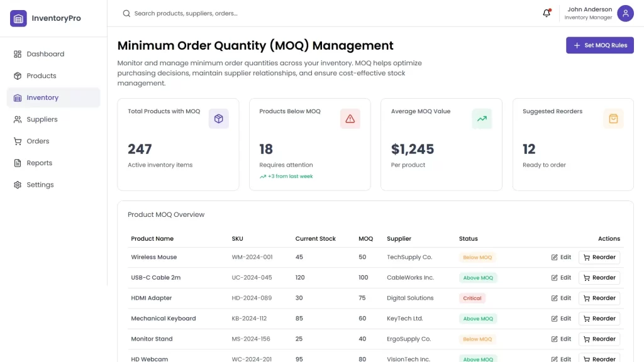Open John Anderson's profile avatar

point(625,13)
